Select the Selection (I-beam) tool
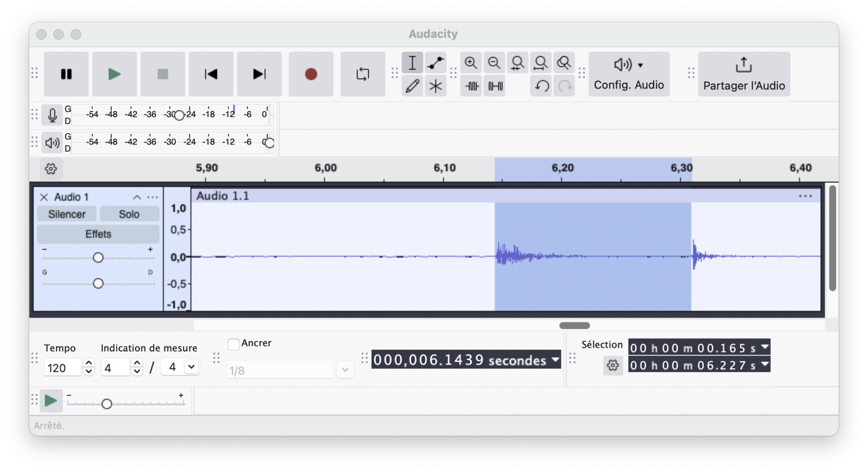 pos(412,63)
